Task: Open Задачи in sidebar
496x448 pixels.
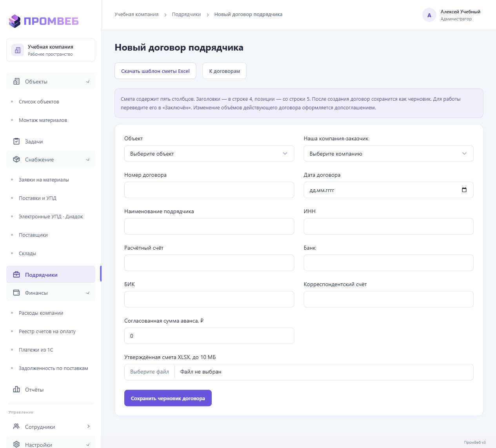Action: pyautogui.click(x=51, y=141)
